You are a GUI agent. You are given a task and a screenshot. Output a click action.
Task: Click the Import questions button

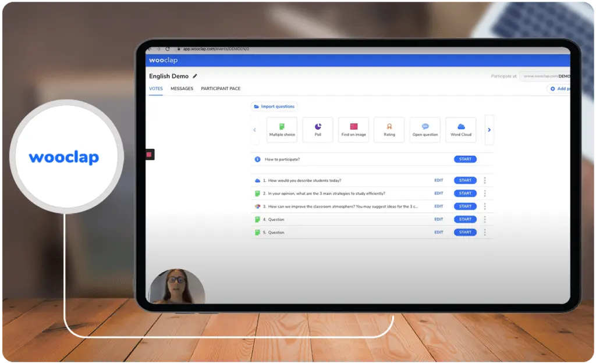[274, 106]
